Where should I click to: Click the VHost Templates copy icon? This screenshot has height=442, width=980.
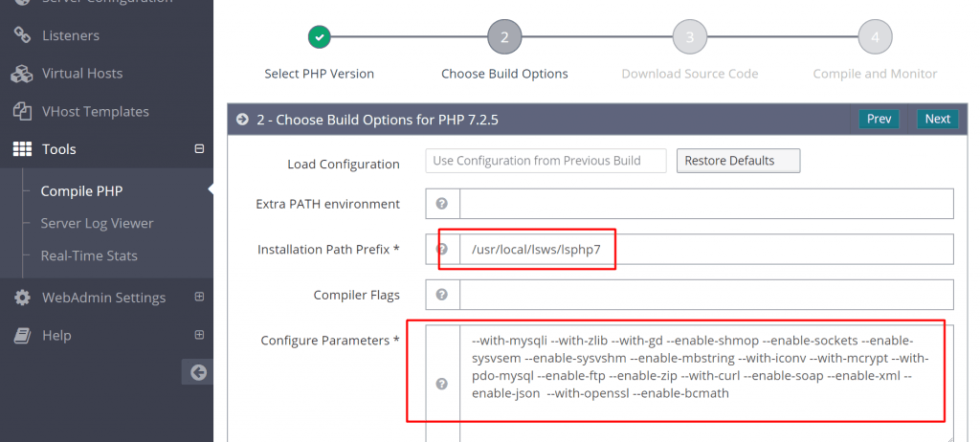click(x=23, y=112)
